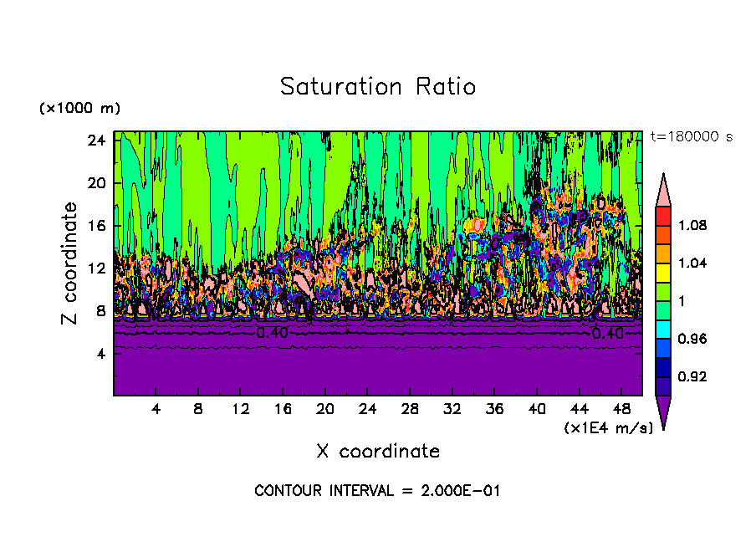This screenshot has width=756, height=547.
Task: Pick the yellow colorbar segment below 1.04
Action: tap(662, 273)
